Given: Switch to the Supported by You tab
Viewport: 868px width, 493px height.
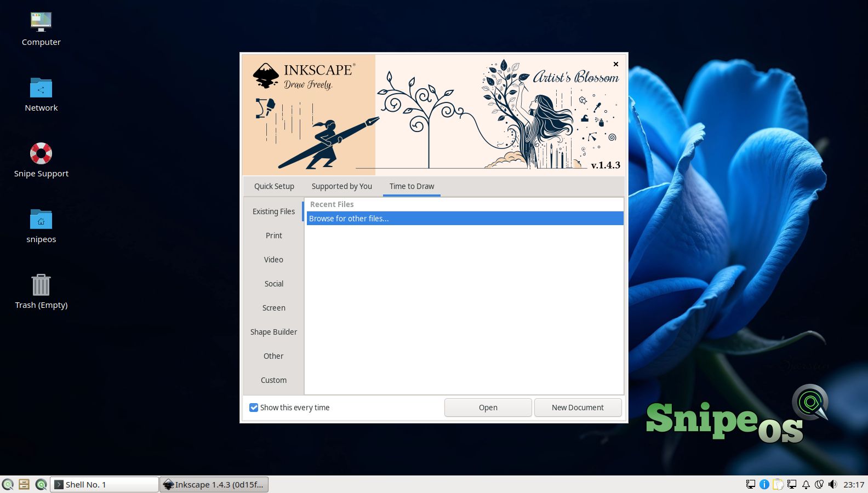Looking at the screenshot, I should click(342, 186).
